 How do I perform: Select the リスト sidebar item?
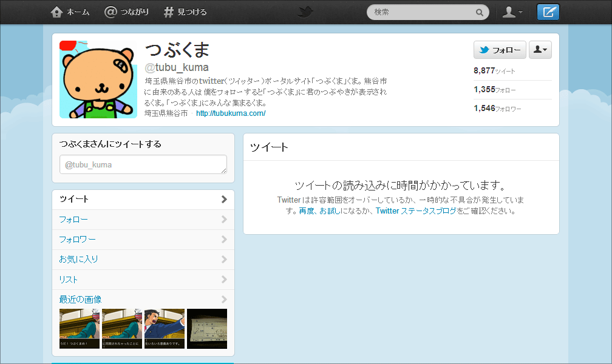point(143,280)
